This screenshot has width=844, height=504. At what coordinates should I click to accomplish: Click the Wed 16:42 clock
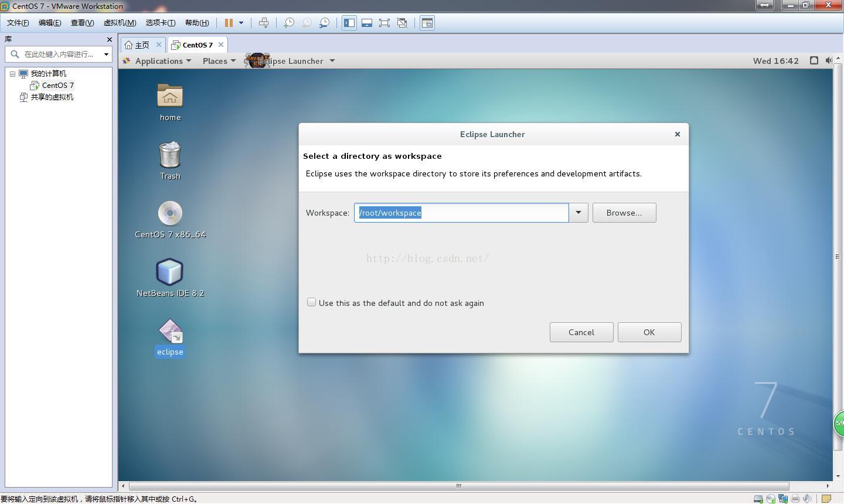pos(775,61)
